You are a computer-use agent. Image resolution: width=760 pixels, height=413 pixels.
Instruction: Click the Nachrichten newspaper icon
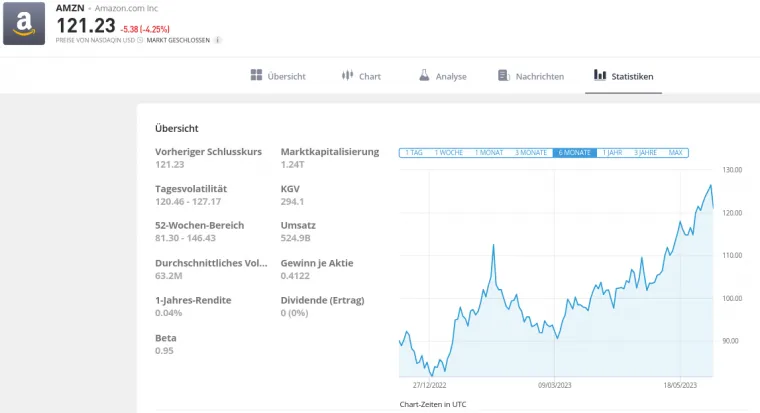[x=504, y=76]
